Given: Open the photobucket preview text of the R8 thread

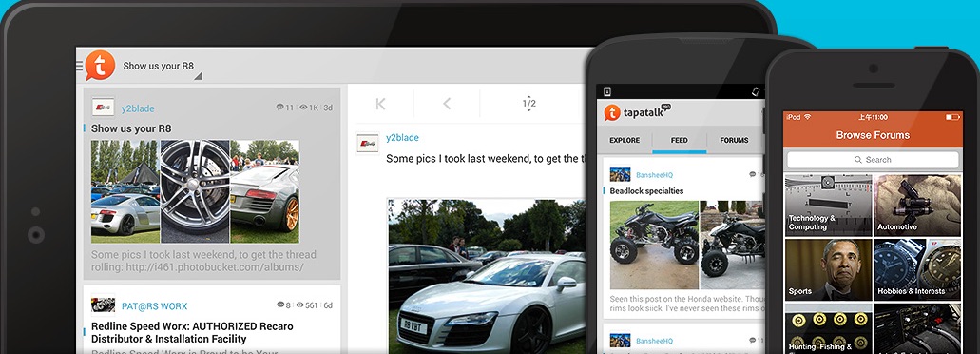Looking at the screenshot, I should coord(203,261).
